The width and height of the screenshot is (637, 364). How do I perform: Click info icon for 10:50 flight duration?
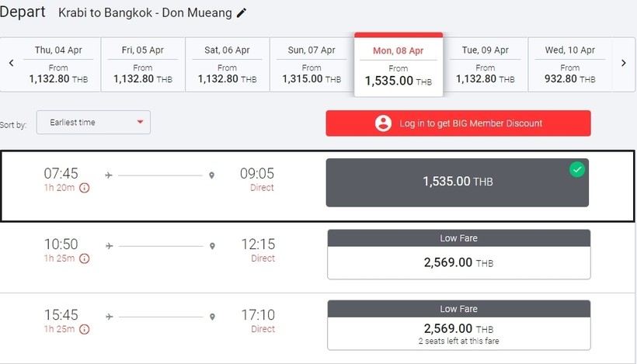(85, 258)
